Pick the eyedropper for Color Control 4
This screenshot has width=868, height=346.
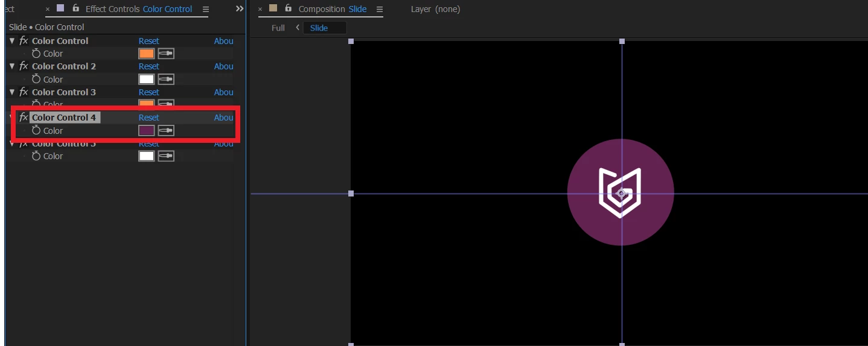(x=166, y=130)
